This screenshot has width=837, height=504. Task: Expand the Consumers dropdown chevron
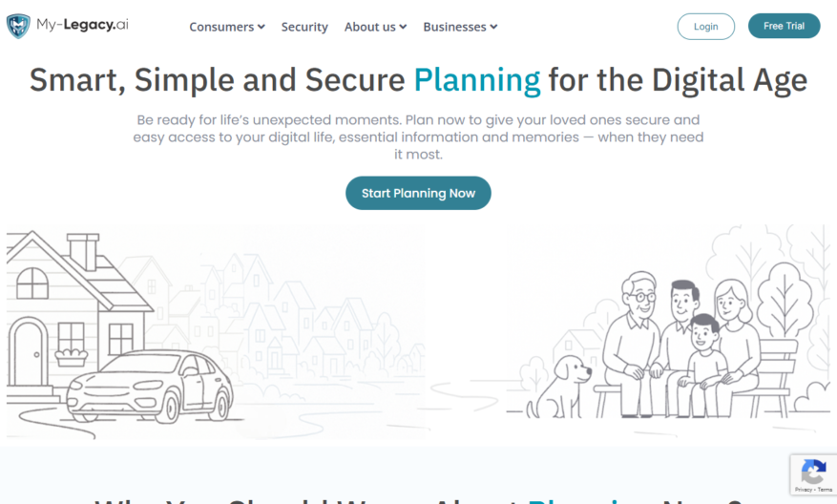pyautogui.click(x=262, y=27)
